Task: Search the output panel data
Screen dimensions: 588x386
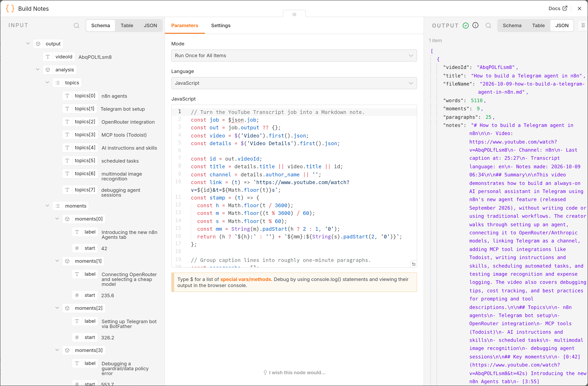Action: click(488, 26)
